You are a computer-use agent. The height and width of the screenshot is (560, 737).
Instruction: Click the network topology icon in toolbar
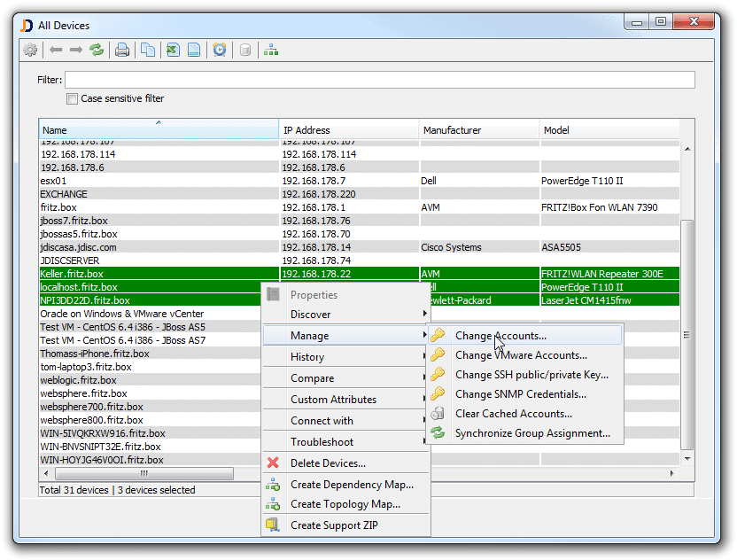[x=271, y=50]
